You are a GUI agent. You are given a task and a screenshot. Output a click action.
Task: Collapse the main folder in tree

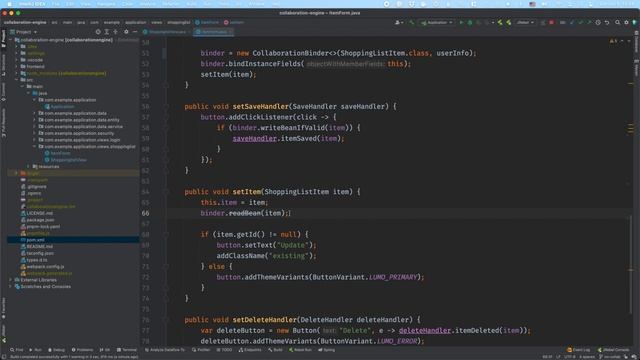[x=22, y=87]
